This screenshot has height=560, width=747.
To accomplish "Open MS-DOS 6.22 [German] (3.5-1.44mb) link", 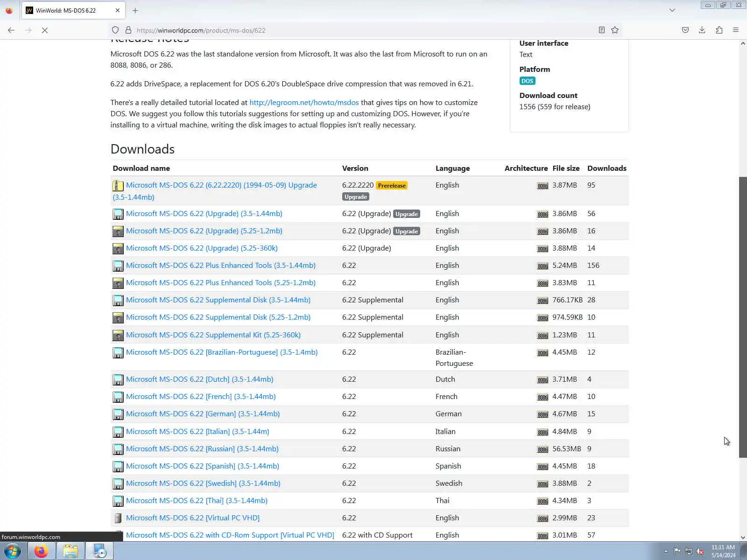I will pyautogui.click(x=203, y=413).
